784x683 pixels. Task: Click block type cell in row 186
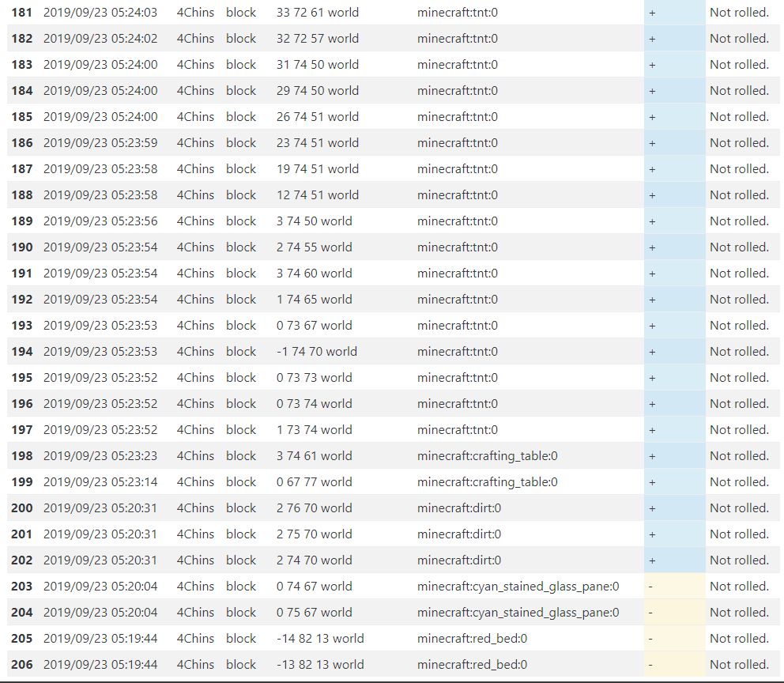(241, 142)
